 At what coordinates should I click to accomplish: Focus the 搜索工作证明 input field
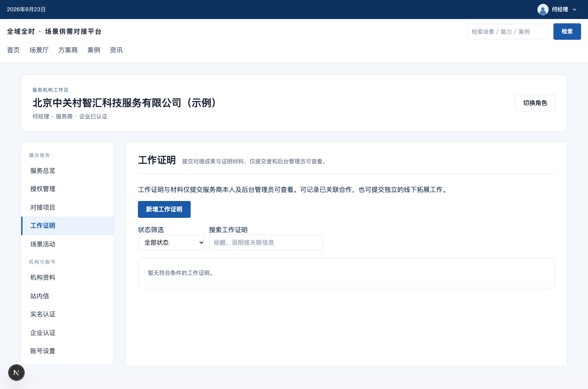[265, 242]
